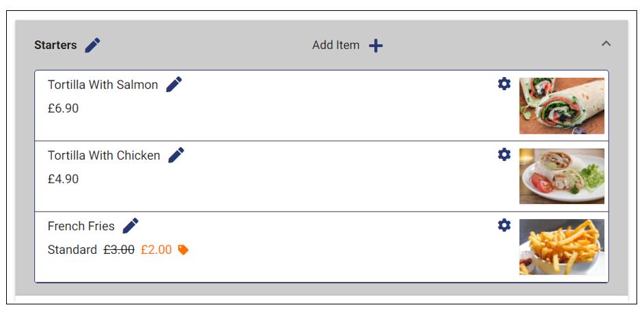Open settings gear for Tortilla With Chicken
Image resolution: width=644 pixels, height=316 pixels.
tap(504, 154)
